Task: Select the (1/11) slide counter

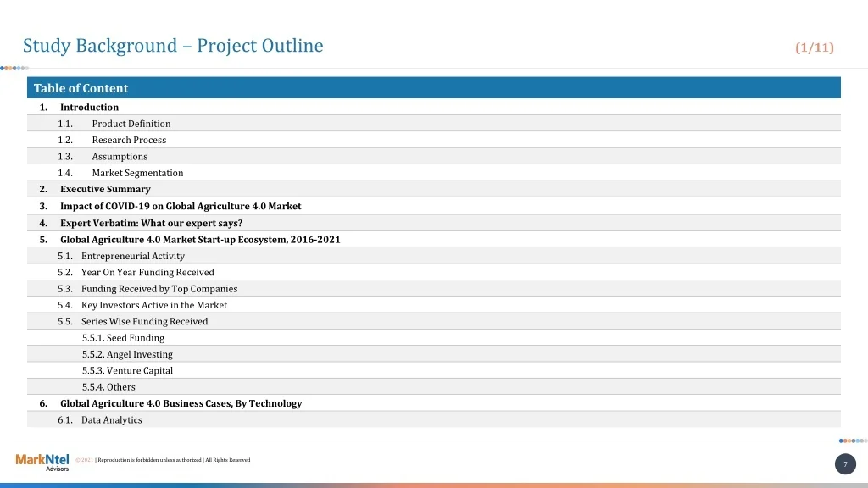Action: click(x=814, y=47)
